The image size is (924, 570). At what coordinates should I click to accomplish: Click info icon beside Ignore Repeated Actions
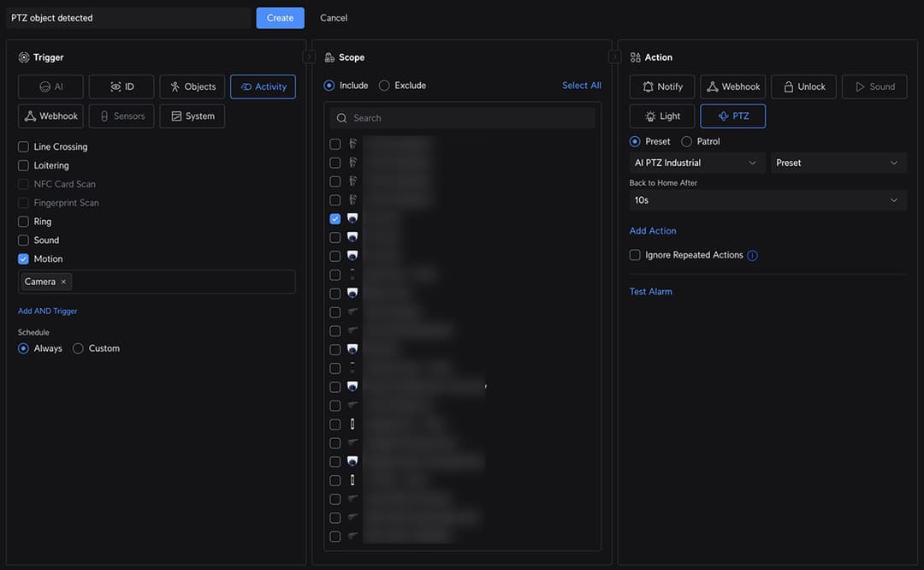click(x=753, y=255)
